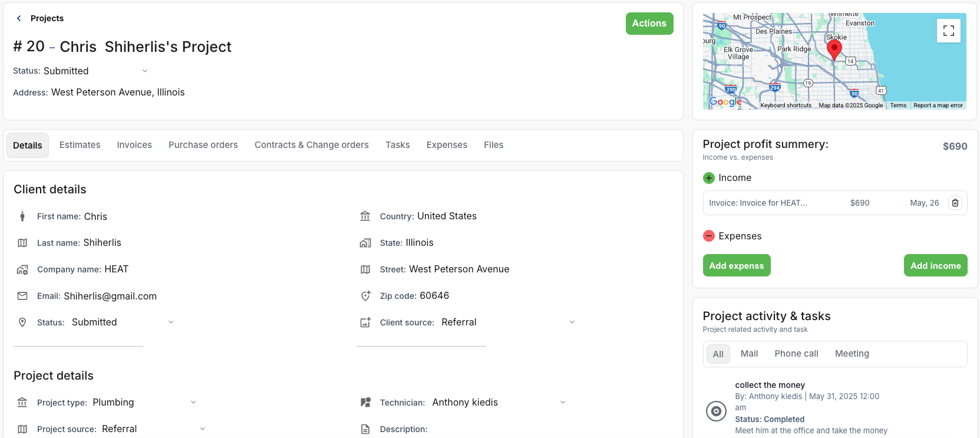Screen dimensions: 980x438
Task: Click the Google logo on the map
Action: 725,101
